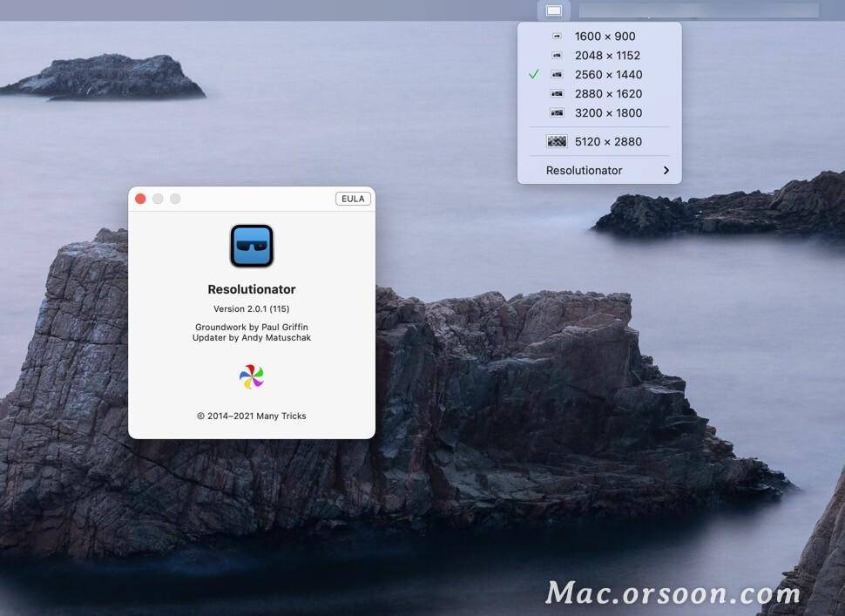Switch to 2880 × 1620 resolution
Viewport: 845px width, 616px height.
[x=599, y=94]
